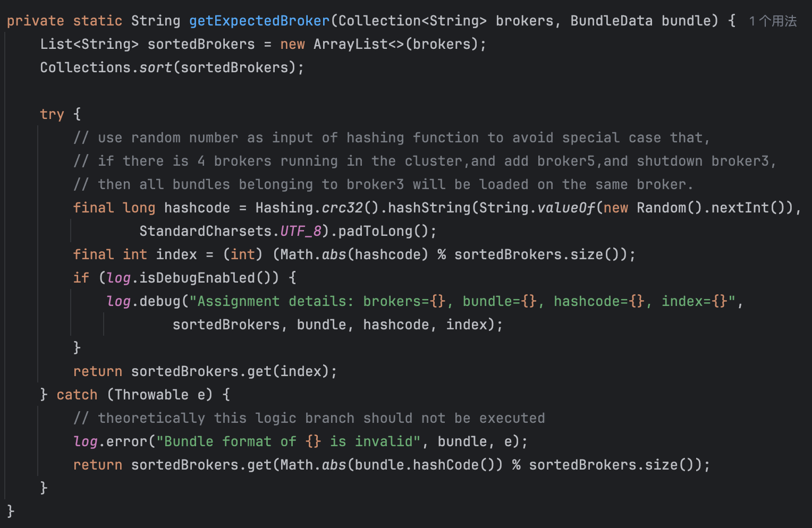The height and width of the screenshot is (528, 812).
Task: Click the getExpectedBroker method name
Action: pyautogui.click(x=259, y=21)
